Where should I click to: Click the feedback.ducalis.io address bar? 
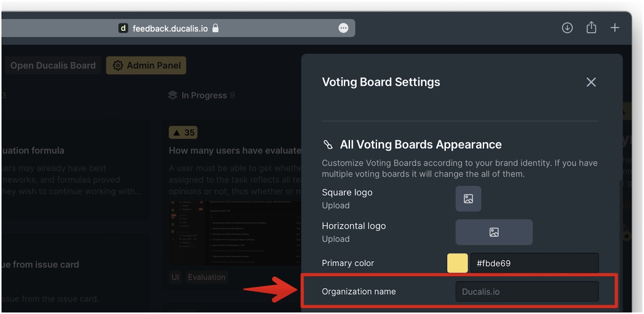tap(178, 28)
